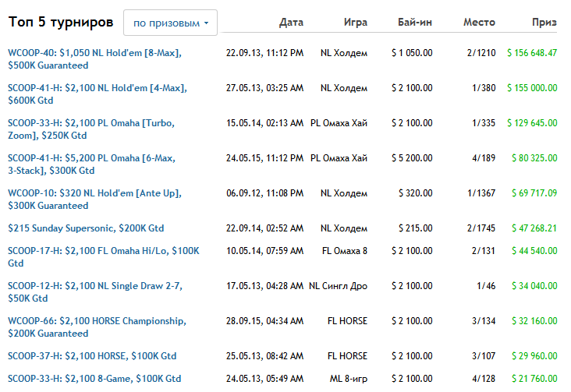The image size is (571, 392).
Task: Open the $215 Sunday Supersonic tournament link
Action: point(86,228)
